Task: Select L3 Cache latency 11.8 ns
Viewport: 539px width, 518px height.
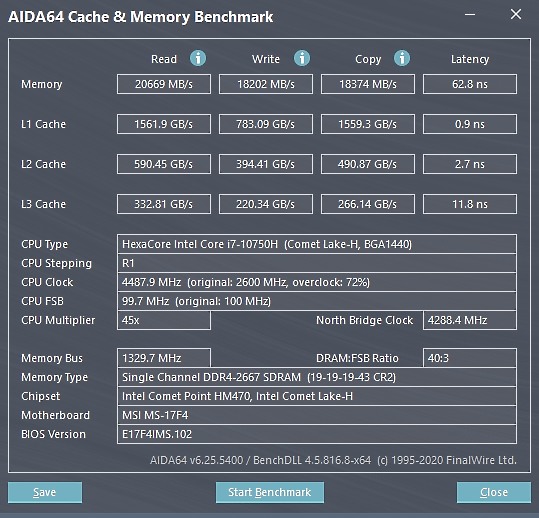Action: (x=470, y=204)
